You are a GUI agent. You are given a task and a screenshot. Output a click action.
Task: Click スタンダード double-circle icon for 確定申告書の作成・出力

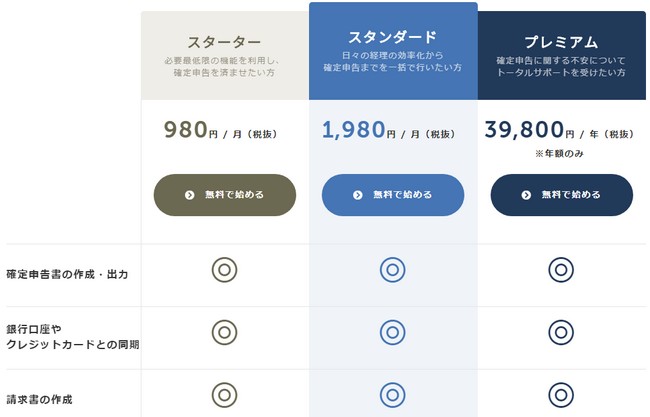[x=393, y=270]
